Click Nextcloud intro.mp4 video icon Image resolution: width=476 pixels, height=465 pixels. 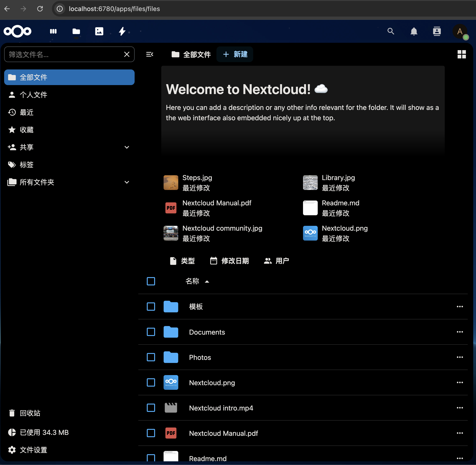[x=171, y=408]
